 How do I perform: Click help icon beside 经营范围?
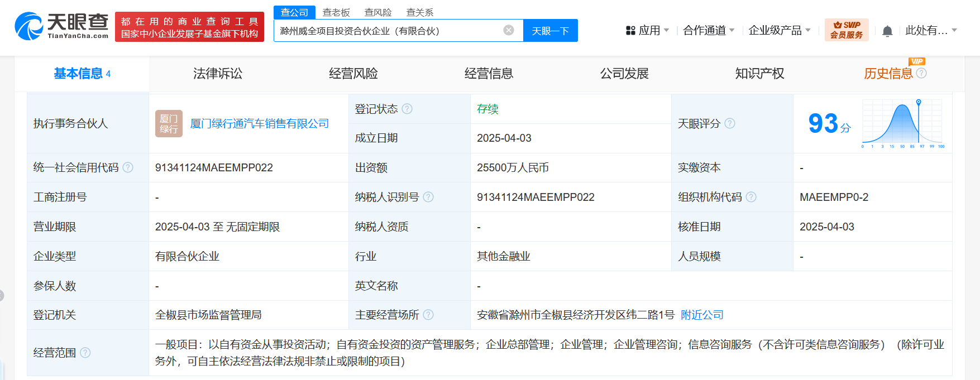point(85,353)
